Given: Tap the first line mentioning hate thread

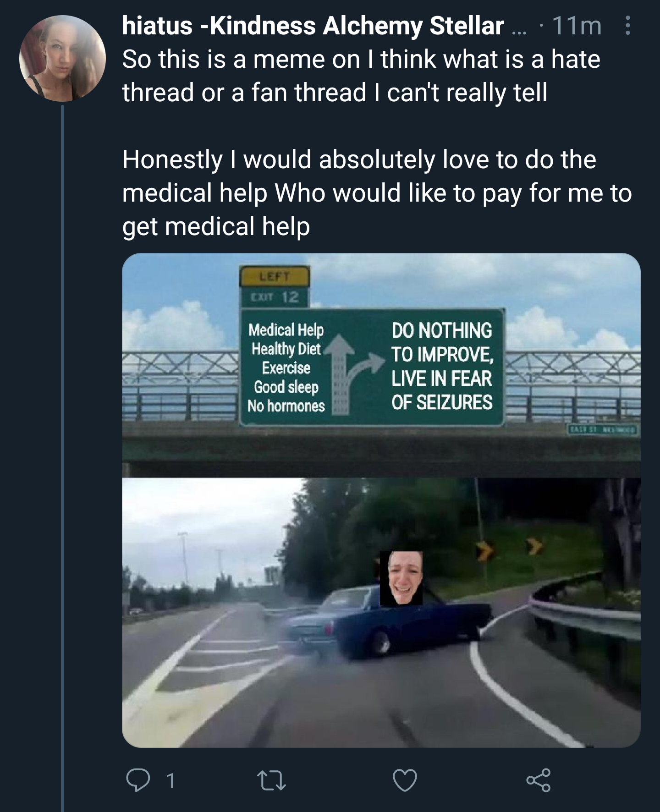Looking at the screenshot, I should coord(361,59).
